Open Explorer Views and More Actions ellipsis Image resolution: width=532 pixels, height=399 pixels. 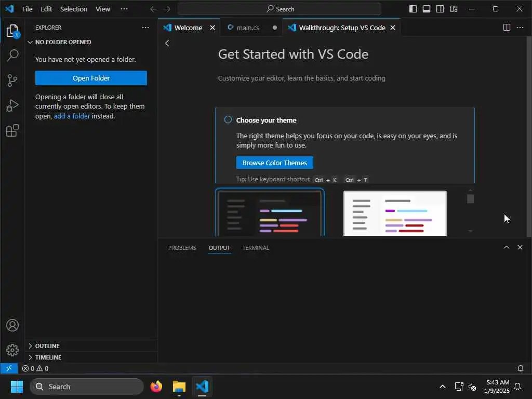click(145, 28)
